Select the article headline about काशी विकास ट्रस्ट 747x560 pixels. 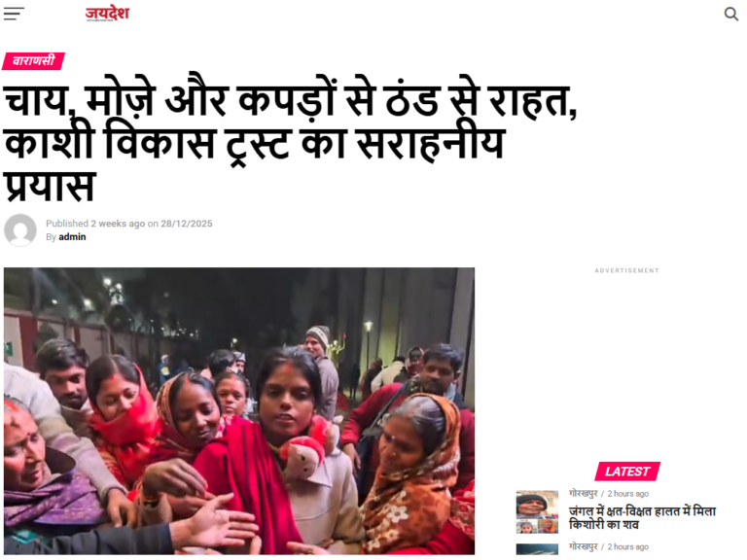tap(291, 143)
